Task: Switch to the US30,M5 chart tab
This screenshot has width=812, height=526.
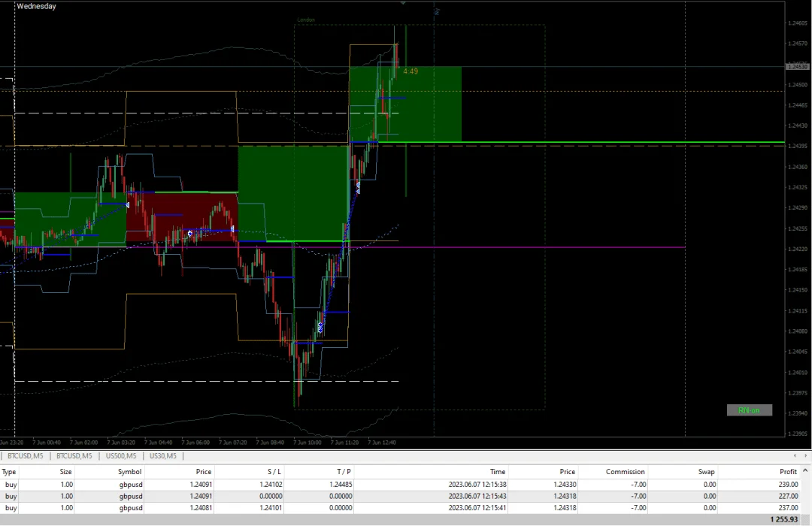Action: pyautogui.click(x=162, y=455)
